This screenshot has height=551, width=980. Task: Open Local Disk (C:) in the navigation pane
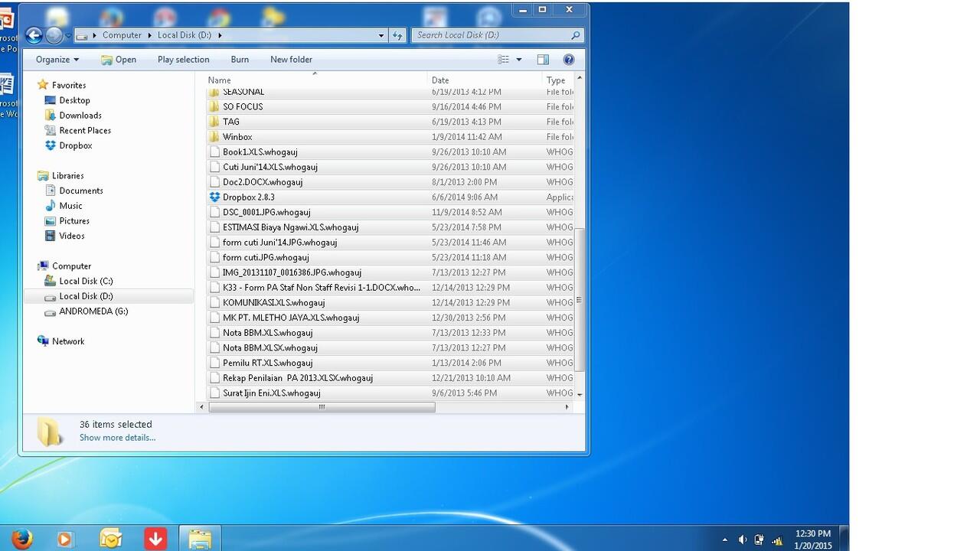(x=86, y=281)
